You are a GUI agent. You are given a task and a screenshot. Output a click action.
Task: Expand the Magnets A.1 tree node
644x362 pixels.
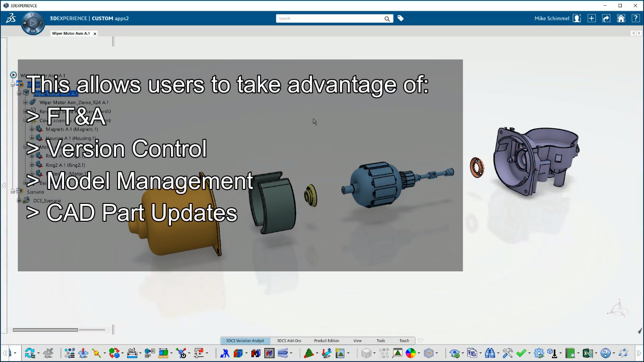32,129
